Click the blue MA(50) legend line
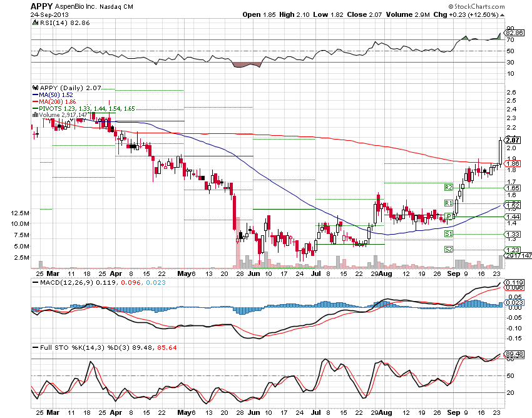This screenshot has height=418, width=532. pyautogui.click(x=35, y=95)
